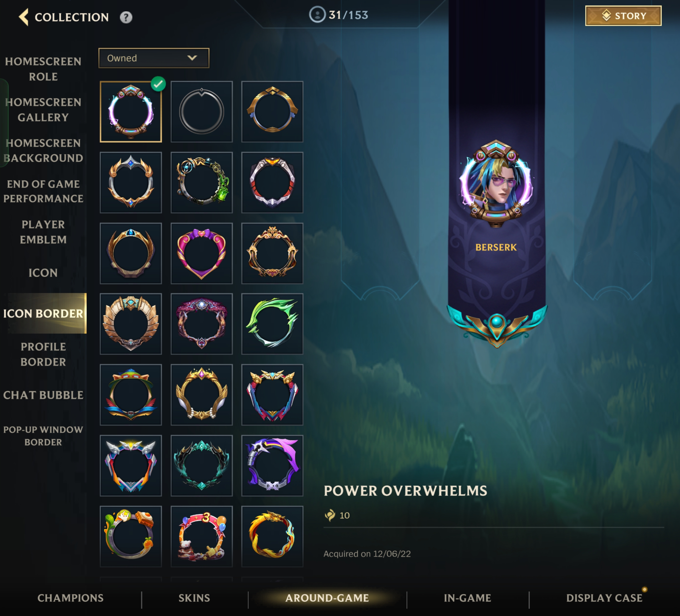This screenshot has height=616, width=680.
Task: Select the plain silver ring icon border
Action: (202, 112)
